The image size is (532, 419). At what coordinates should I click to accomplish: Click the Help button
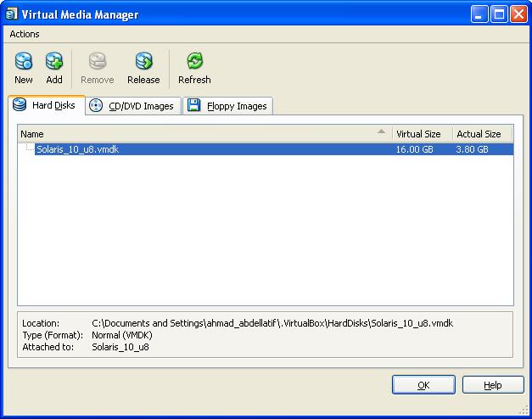pyautogui.click(x=493, y=385)
